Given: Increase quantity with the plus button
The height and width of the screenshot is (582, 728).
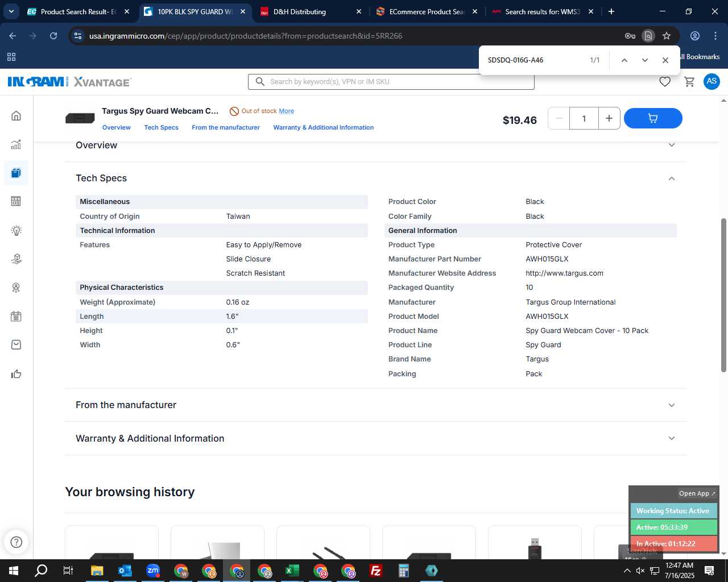Looking at the screenshot, I should click(609, 118).
